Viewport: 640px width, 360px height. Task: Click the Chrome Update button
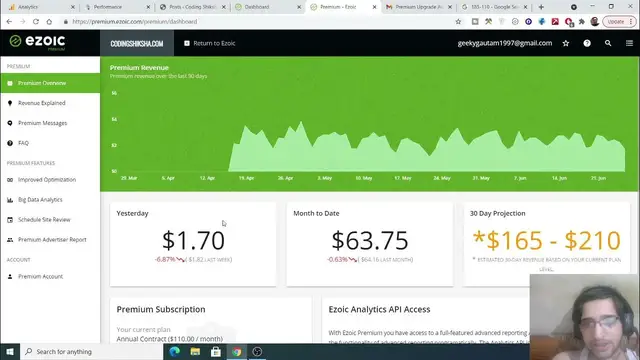click(x=619, y=21)
